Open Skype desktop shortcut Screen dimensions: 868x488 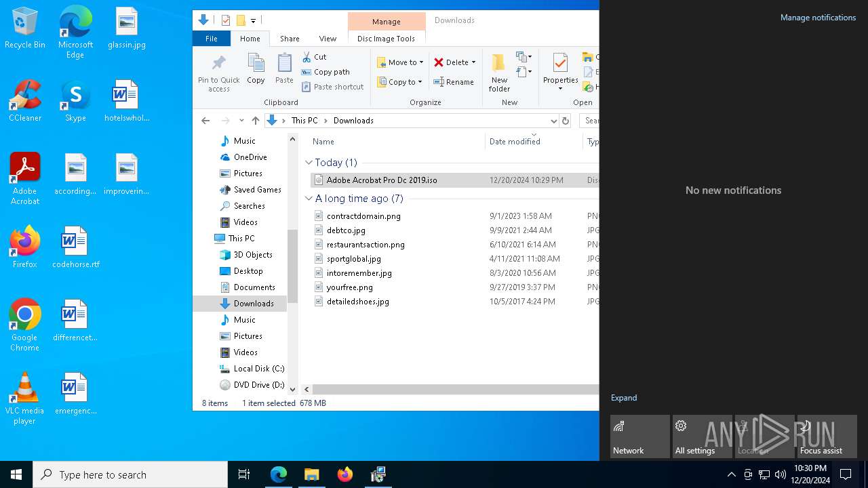75,102
